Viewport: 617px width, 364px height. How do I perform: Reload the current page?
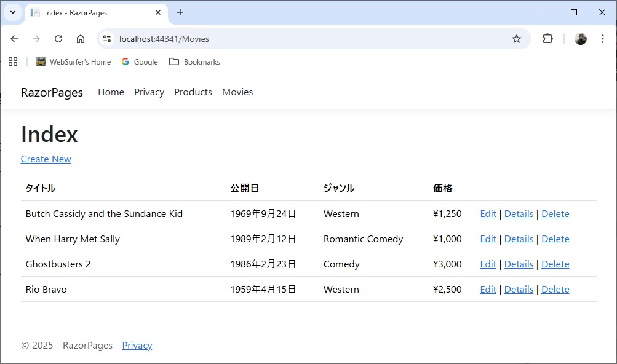click(58, 38)
